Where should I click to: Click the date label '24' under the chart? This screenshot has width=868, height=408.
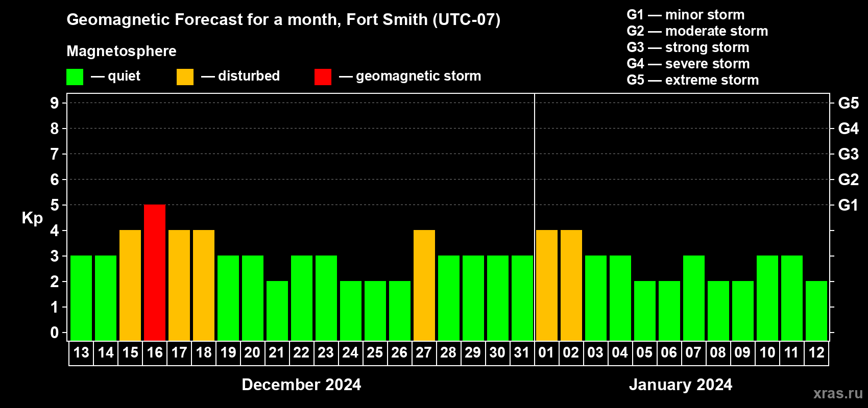(x=350, y=352)
